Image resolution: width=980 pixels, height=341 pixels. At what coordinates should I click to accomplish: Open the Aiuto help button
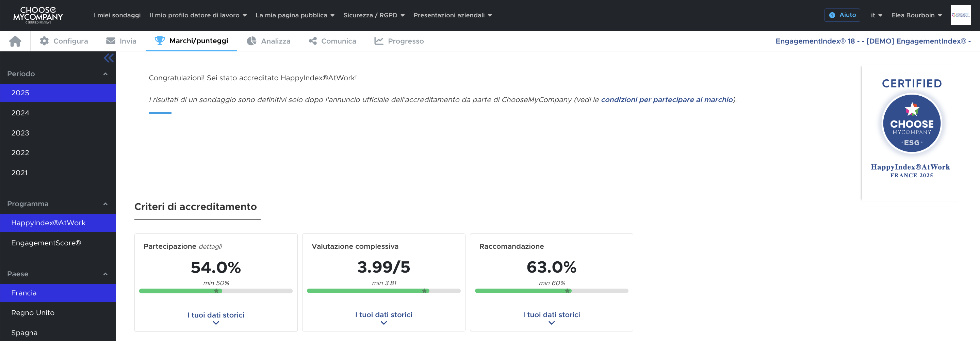(x=842, y=15)
